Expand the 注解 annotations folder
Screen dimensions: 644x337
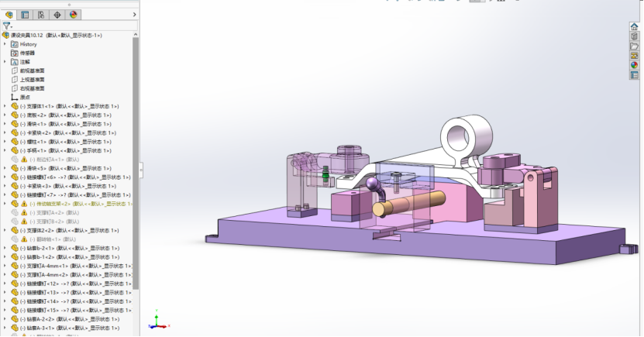pos(5,62)
